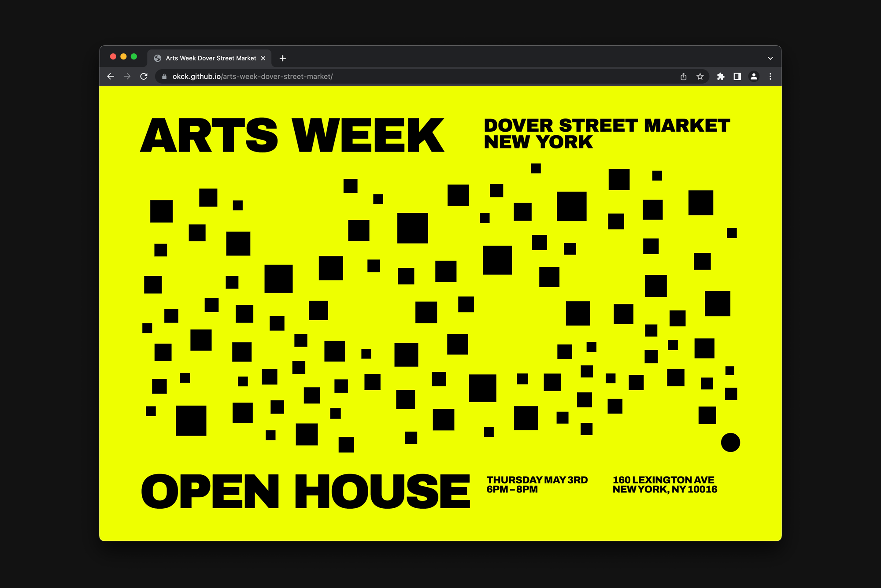881x588 pixels.
Task: Click the red close window button
Action: click(113, 56)
